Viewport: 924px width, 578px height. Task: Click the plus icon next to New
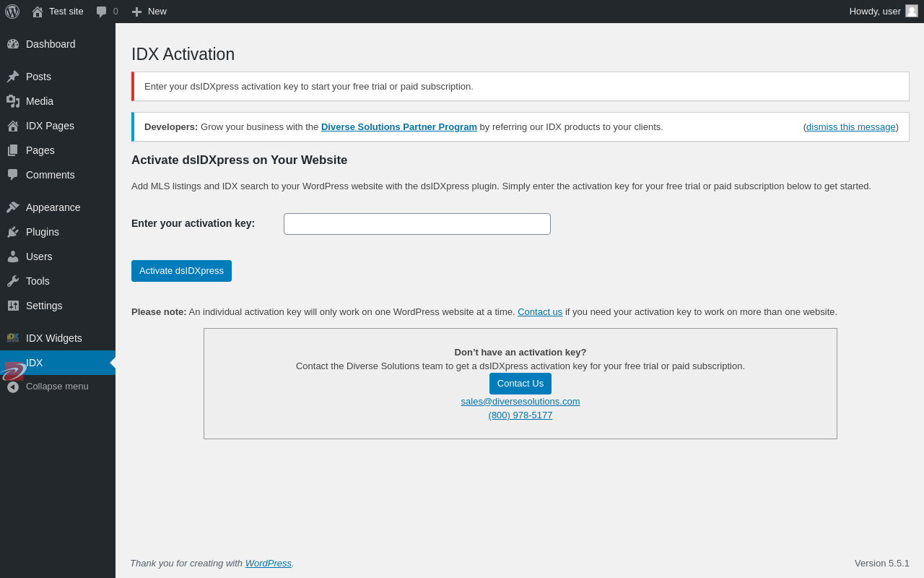(x=136, y=12)
